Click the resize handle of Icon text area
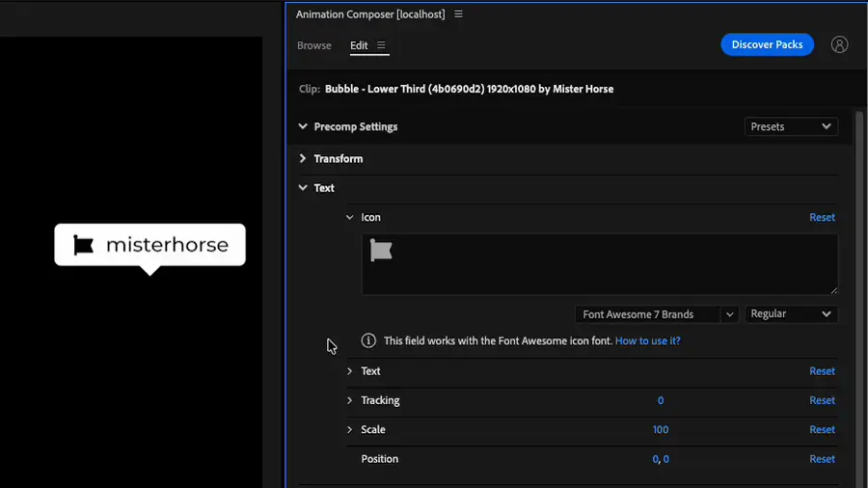Image resolution: width=868 pixels, height=488 pixels. pos(833,290)
